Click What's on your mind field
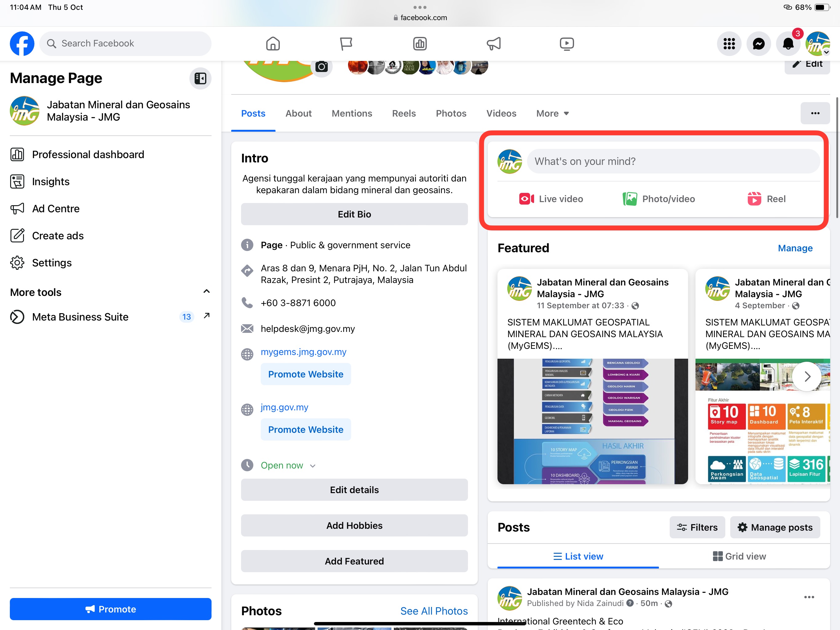The height and width of the screenshot is (630, 840). [673, 161]
